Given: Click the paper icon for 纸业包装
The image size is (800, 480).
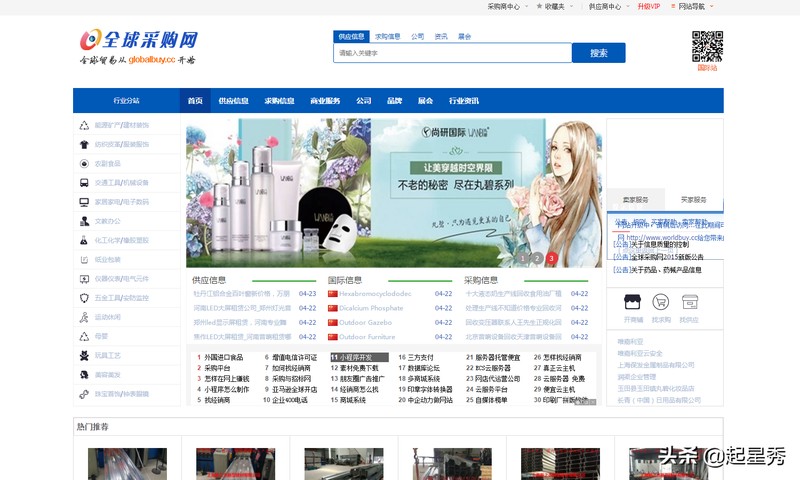Looking at the screenshot, I should click(x=84, y=260).
